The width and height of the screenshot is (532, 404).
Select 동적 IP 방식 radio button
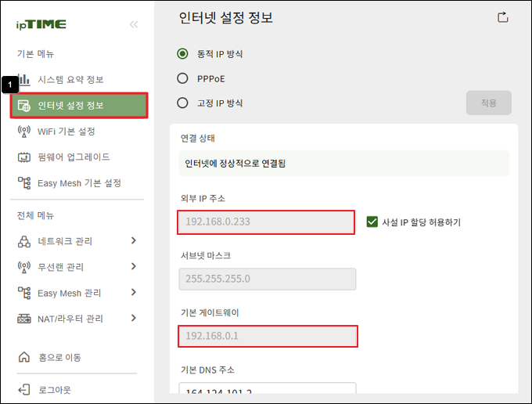[182, 54]
